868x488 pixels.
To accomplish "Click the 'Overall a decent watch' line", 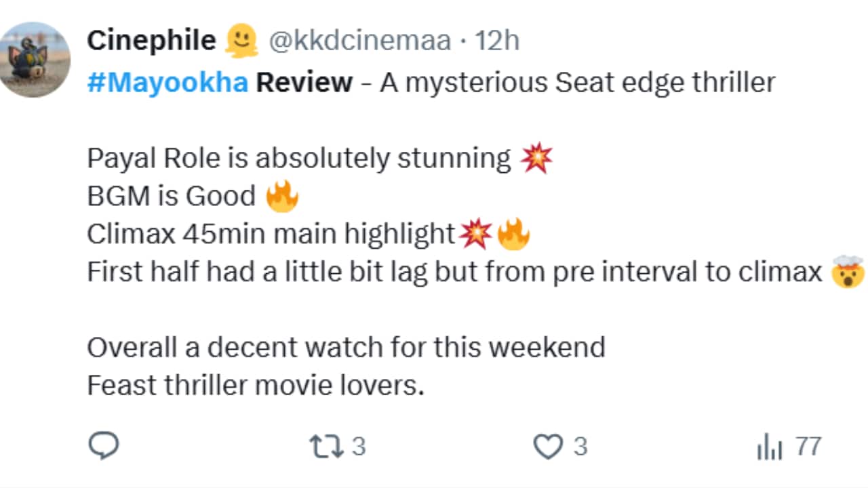I will (346, 348).
